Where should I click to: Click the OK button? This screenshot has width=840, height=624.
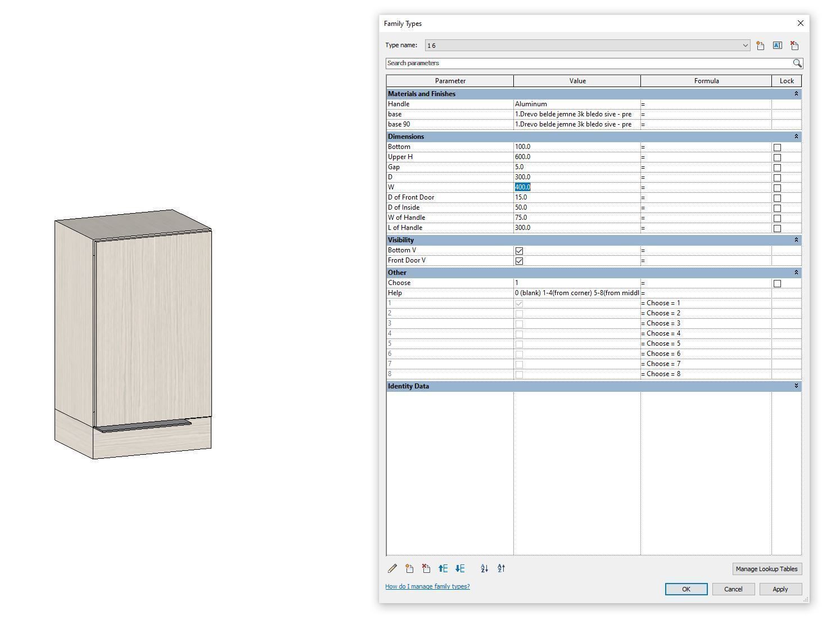tap(686, 589)
